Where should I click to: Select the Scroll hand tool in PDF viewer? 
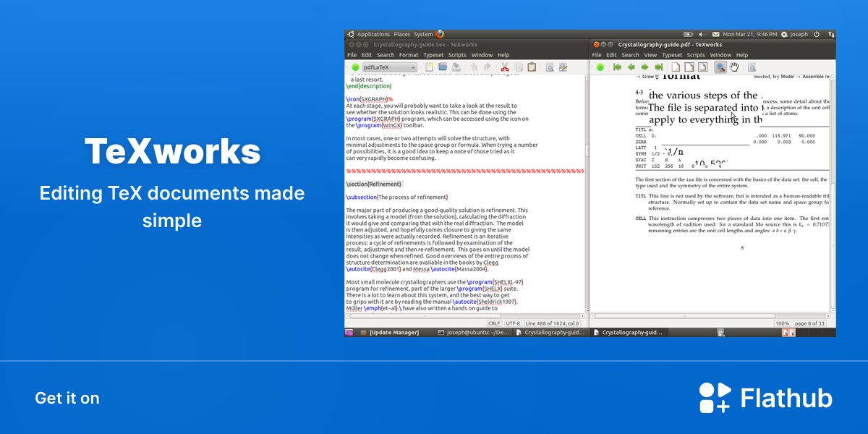click(x=734, y=67)
